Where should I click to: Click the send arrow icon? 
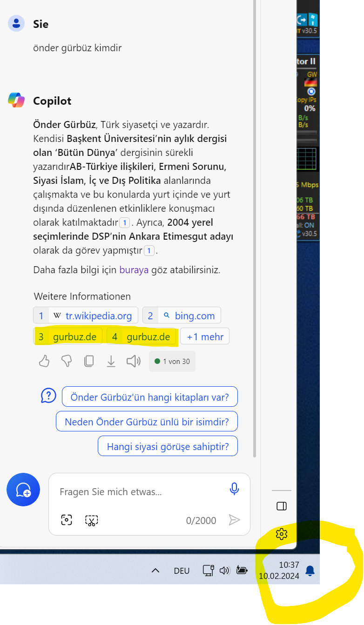235,520
